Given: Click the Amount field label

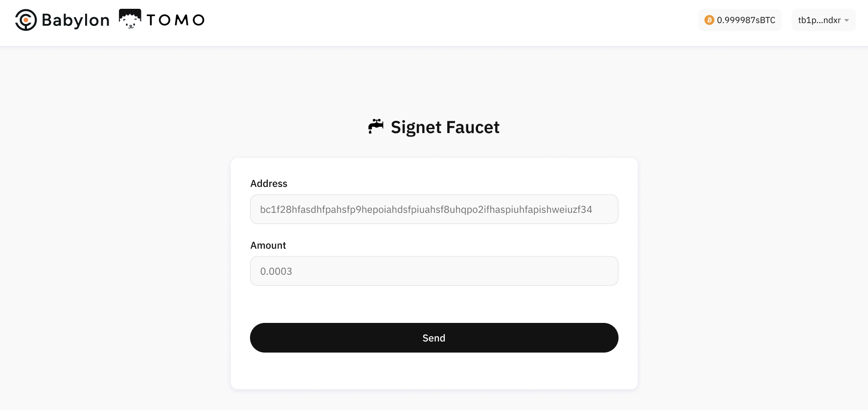Looking at the screenshot, I should point(268,245).
